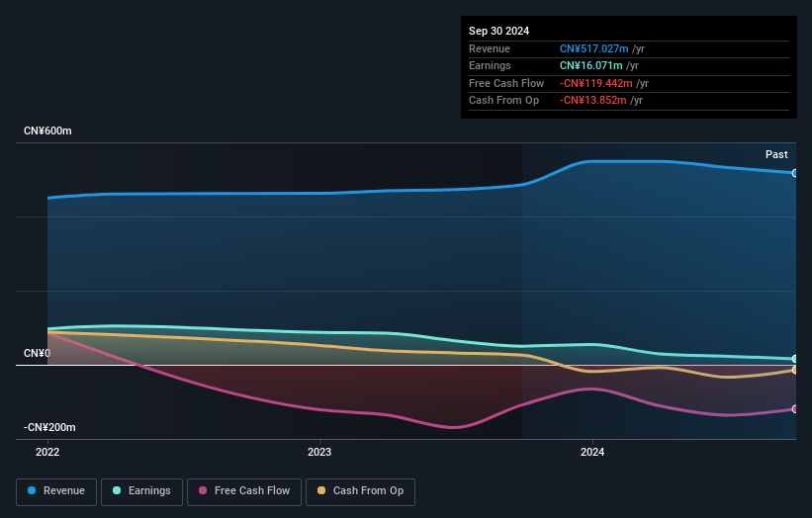Select the 2024 axis label
This screenshot has height=518, width=812.
[592, 452]
